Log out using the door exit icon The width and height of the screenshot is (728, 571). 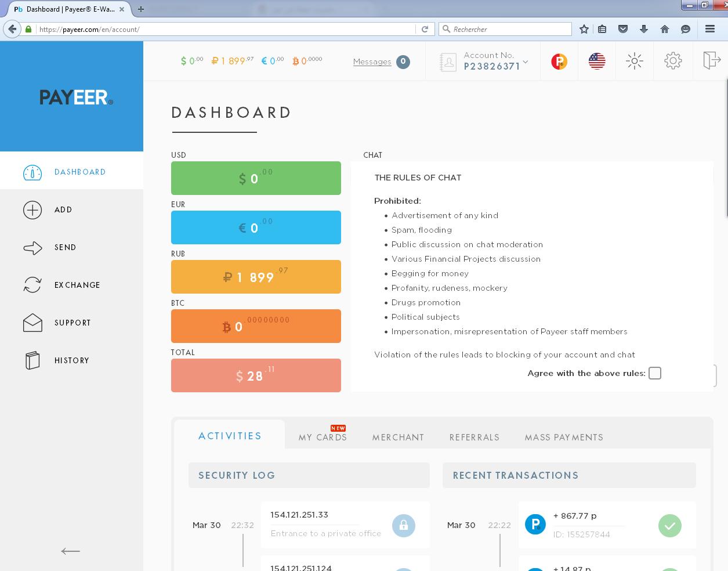711,60
